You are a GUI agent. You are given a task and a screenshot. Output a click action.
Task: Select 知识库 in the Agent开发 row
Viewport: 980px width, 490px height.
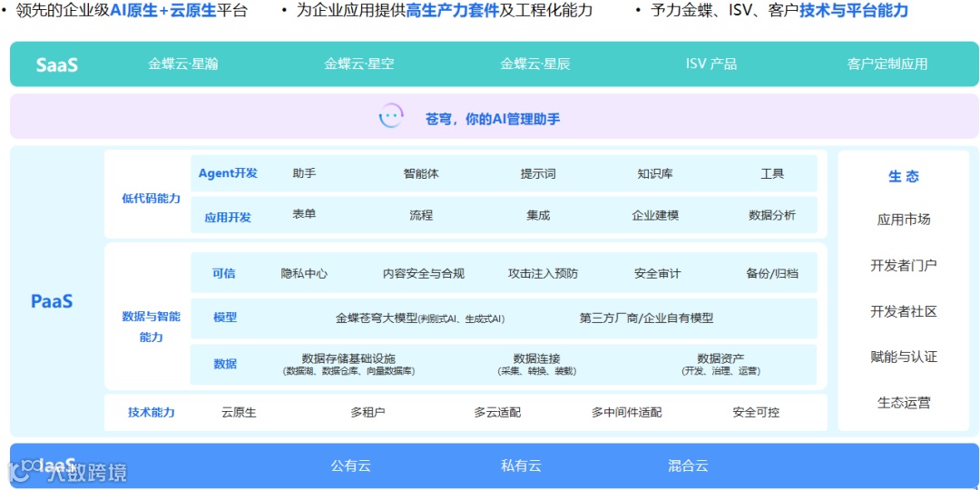click(655, 173)
